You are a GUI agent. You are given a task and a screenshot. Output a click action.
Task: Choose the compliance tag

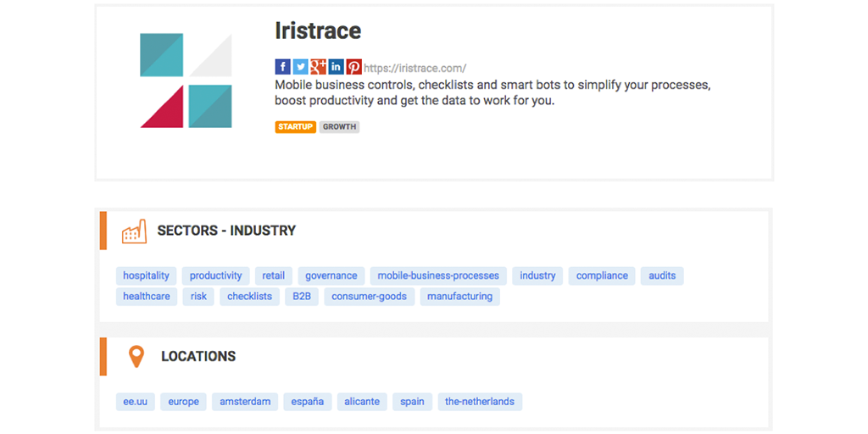click(603, 275)
